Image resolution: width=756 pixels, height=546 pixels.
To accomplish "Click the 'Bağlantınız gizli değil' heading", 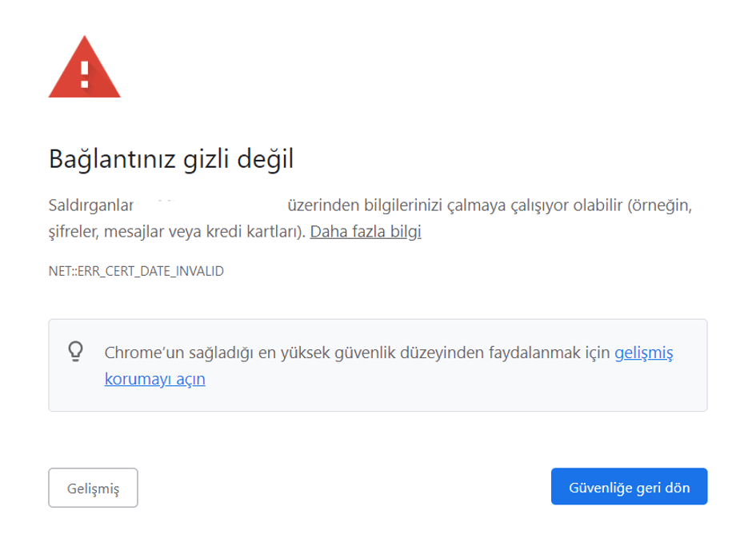I will point(172,157).
